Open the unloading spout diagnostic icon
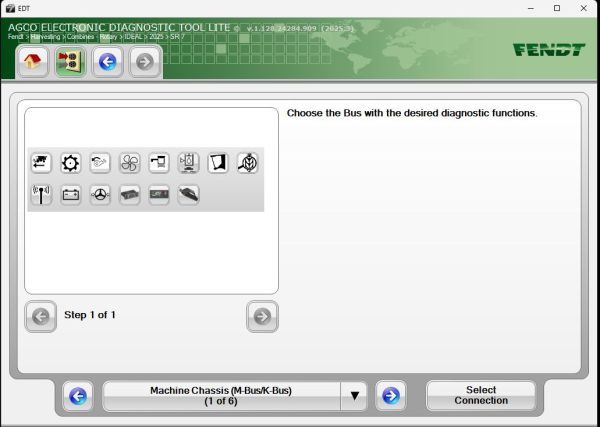The width and height of the screenshot is (600, 427). 159,163
